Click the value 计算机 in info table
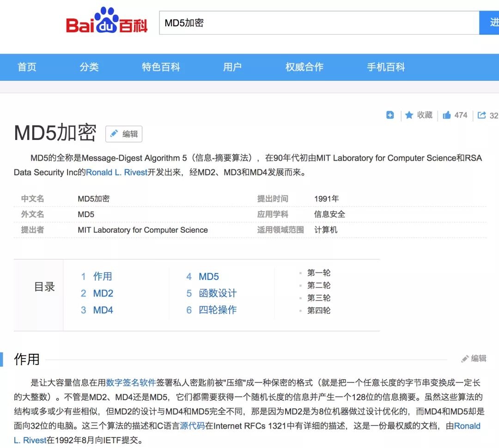The width and height of the screenshot is (499, 448). [326, 230]
